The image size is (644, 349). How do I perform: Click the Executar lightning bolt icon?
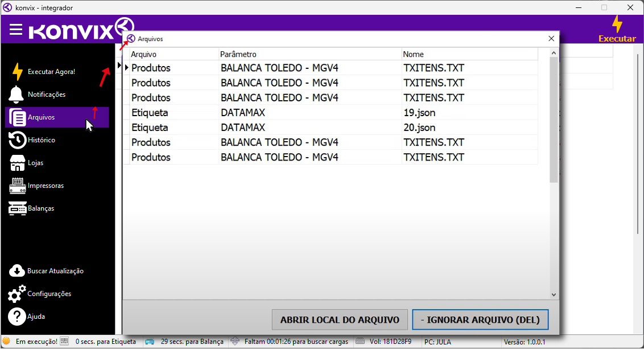click(617, 24)
